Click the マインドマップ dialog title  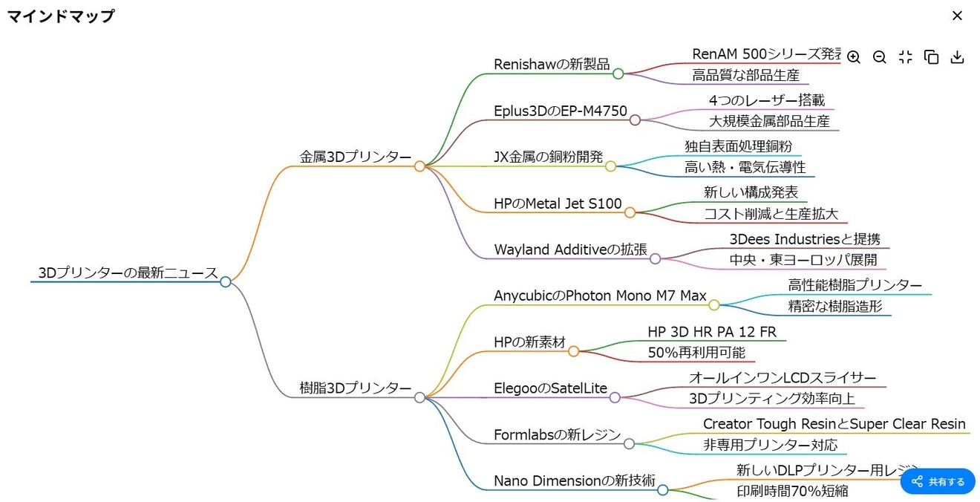click(61, 16)
